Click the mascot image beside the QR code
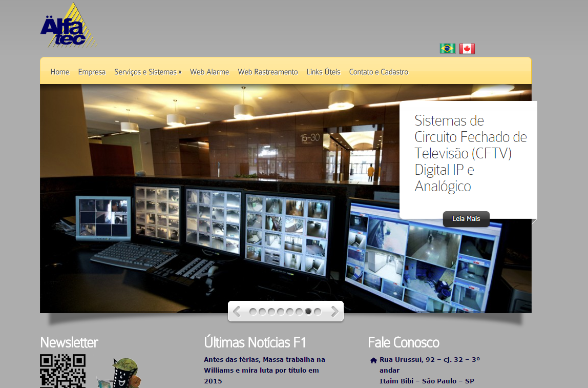Screen dimensions: 588x388 pos(125,373)
